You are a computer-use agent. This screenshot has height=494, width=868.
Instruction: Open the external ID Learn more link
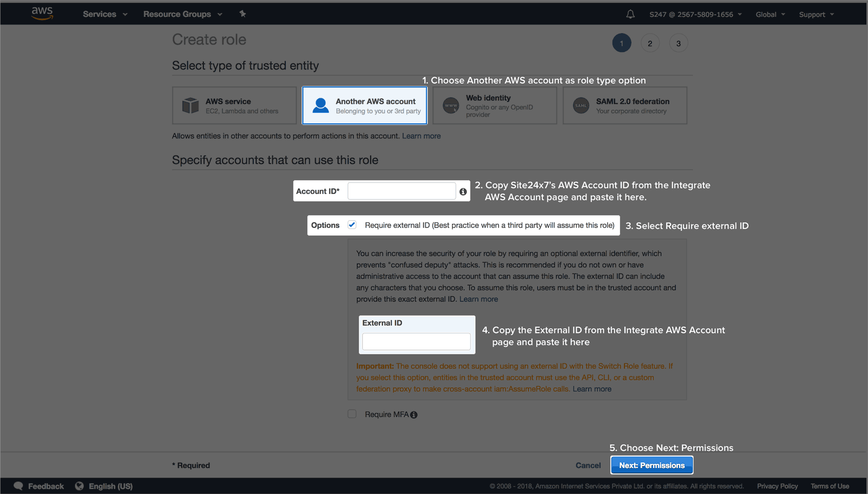click(478, 299)
